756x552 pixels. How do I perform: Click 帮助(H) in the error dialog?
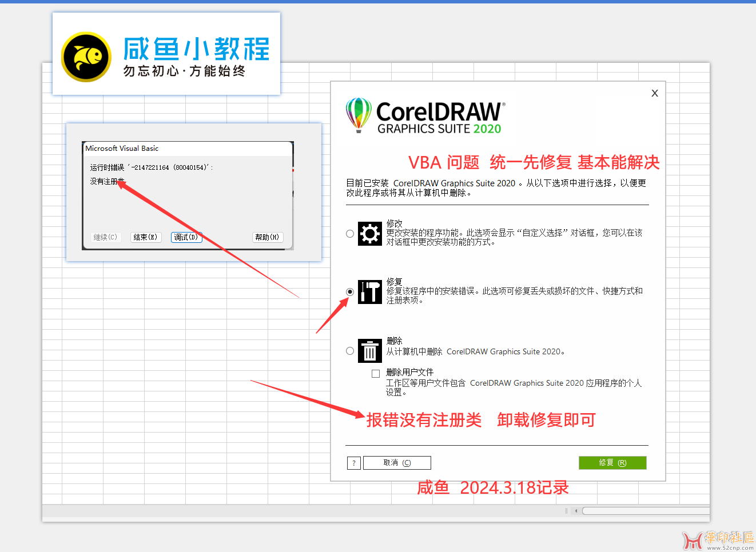[x=267, y=237]
